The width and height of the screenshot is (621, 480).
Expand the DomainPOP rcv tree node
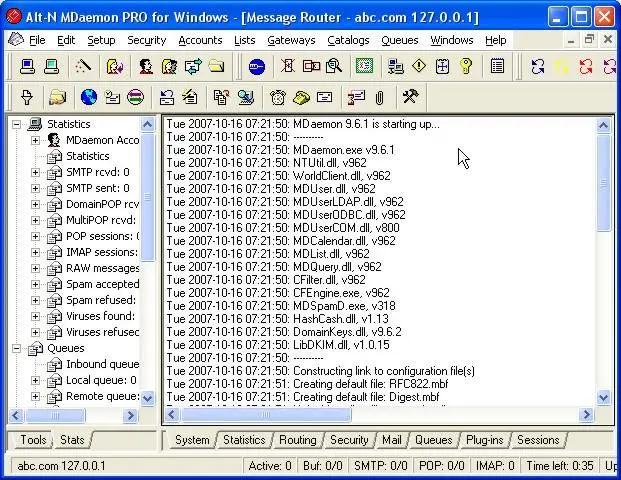(35, 204)
